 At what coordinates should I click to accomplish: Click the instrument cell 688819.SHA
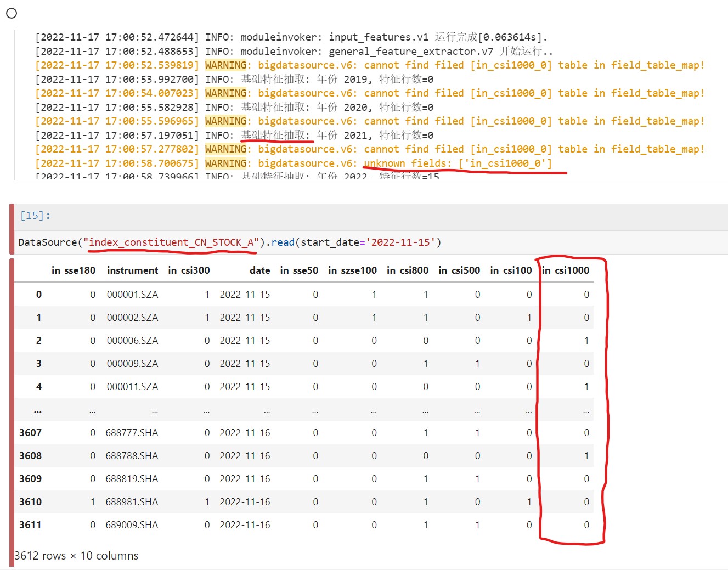132,479
